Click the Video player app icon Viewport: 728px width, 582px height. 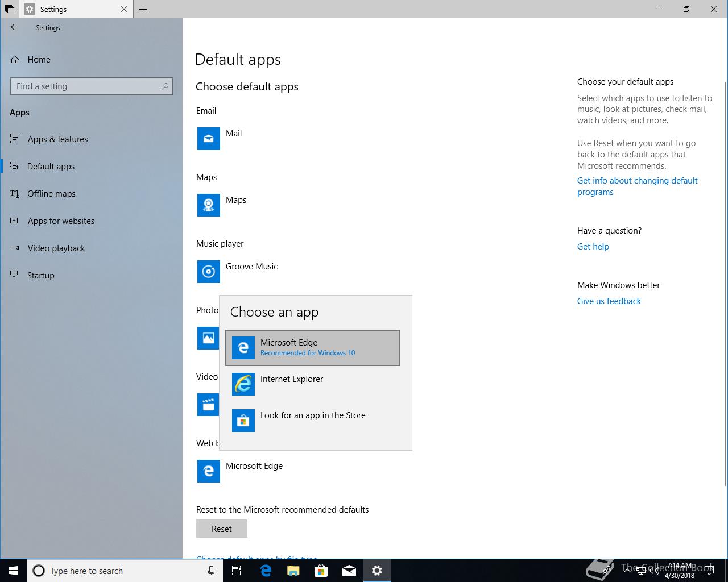click(208, 405)
